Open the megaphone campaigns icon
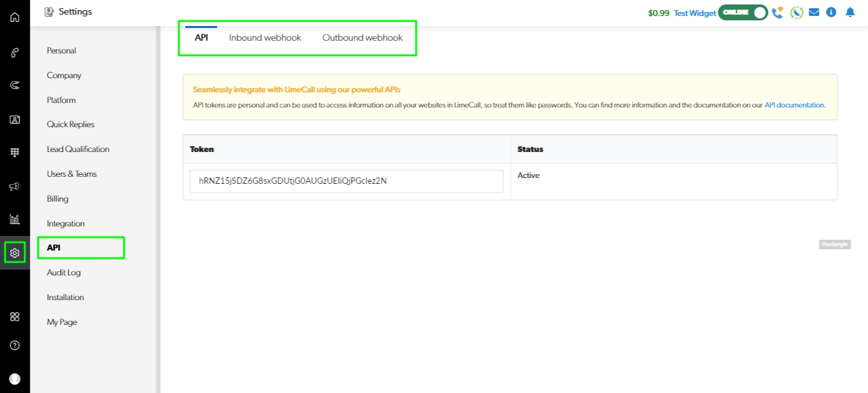 (15, 186)
